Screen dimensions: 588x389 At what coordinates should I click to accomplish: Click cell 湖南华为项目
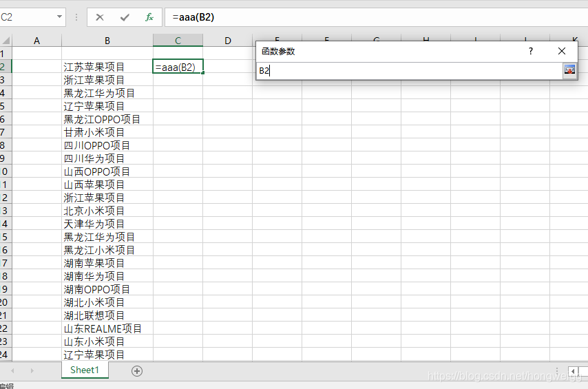tap(107, 276)
